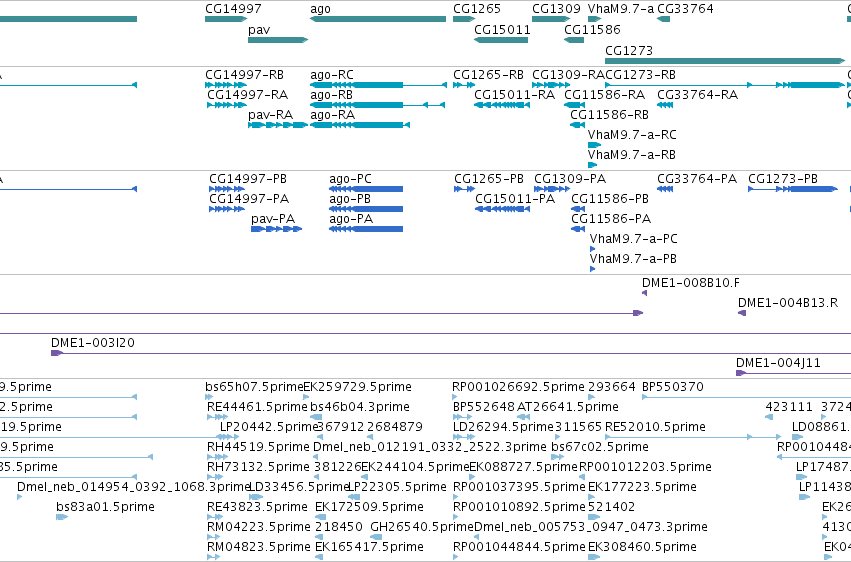
Task: Click EST bs83a01.5prime
Action: [x=105, y=507]
